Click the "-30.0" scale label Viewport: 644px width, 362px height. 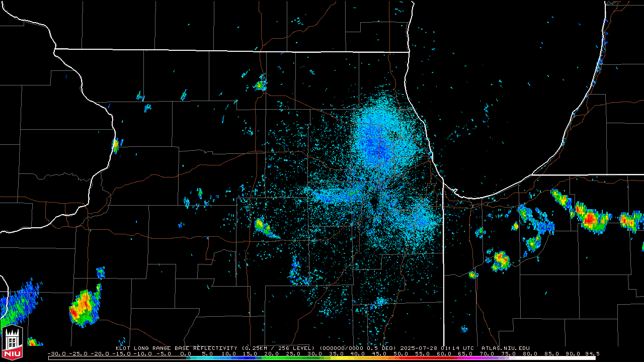(57, 354)
